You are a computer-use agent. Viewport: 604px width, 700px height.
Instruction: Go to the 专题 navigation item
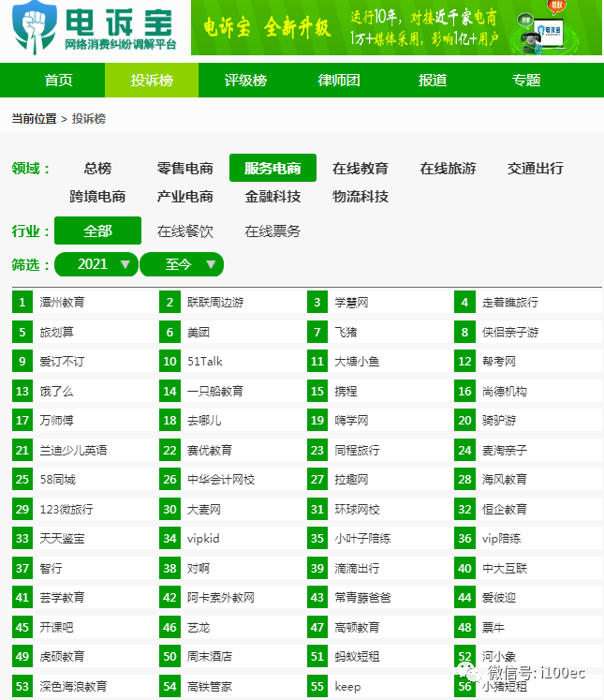(526, 80)
